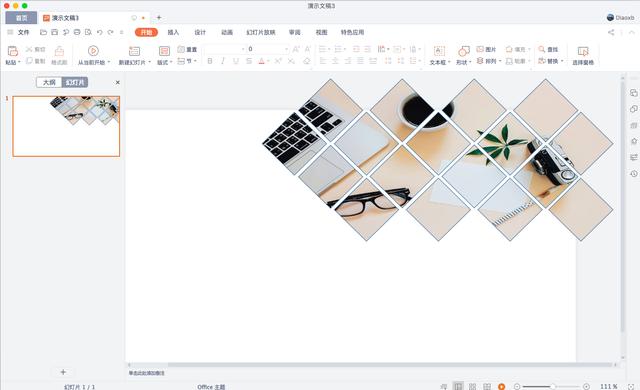Toggle italic formatting I
This screenshot has height=390, width=640.
click(x=222, y=61)
